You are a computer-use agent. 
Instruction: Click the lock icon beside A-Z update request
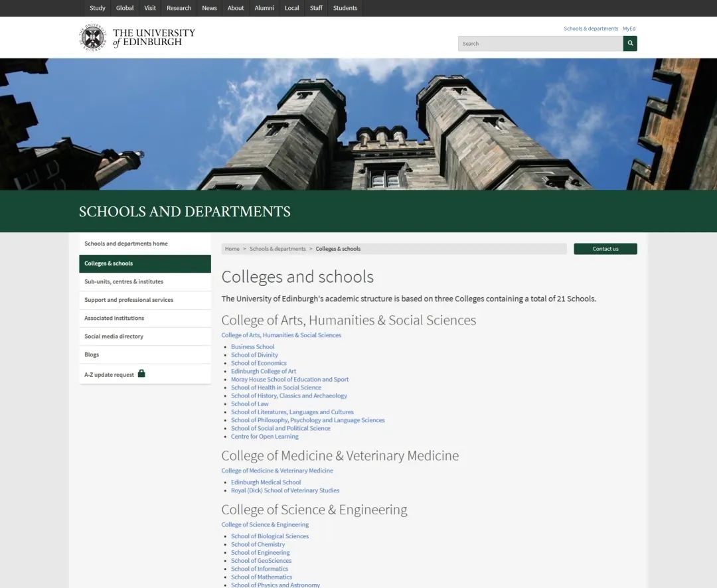coord(141,374)
